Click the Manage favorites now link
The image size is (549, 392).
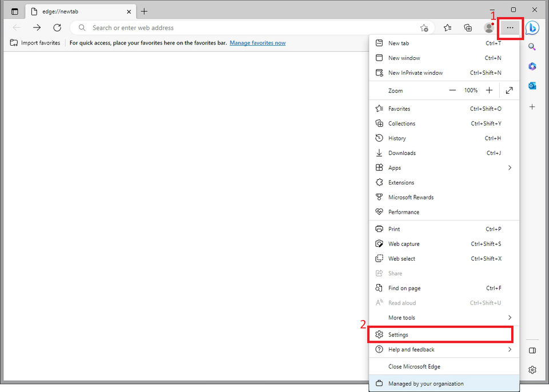tap(257, 43)
